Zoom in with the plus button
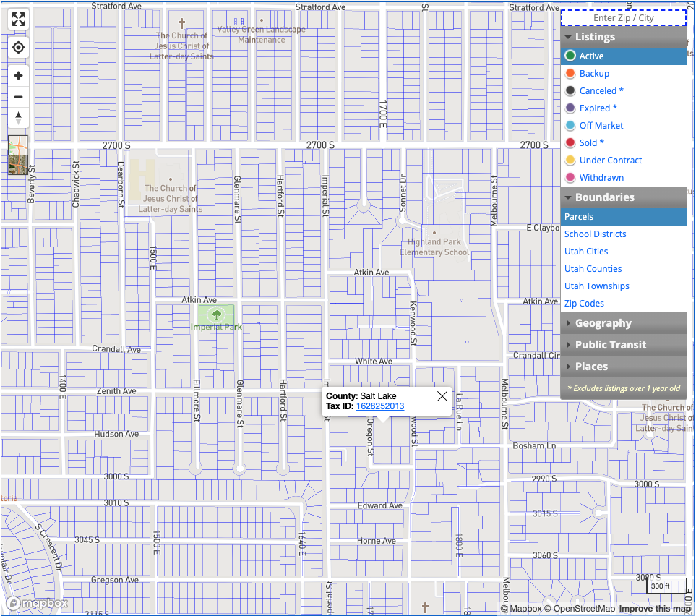This screenshot has height=616, width=696. coord(18,75)
